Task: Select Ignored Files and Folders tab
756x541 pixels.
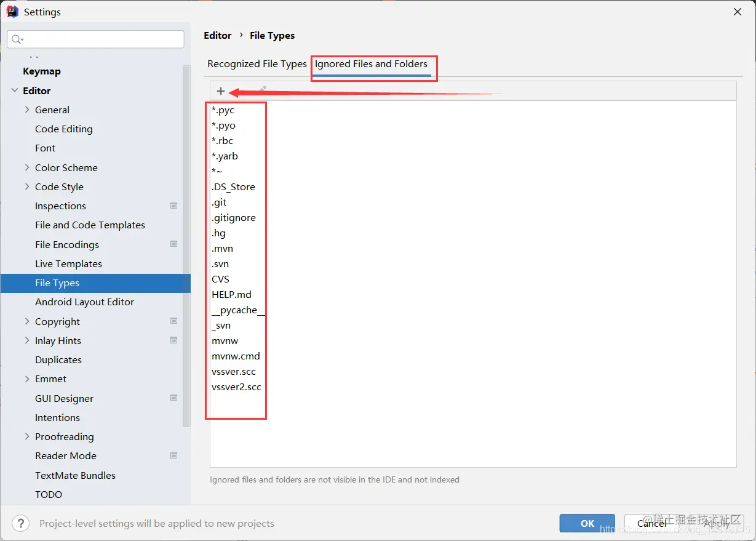Action: (x=371, y=63)
